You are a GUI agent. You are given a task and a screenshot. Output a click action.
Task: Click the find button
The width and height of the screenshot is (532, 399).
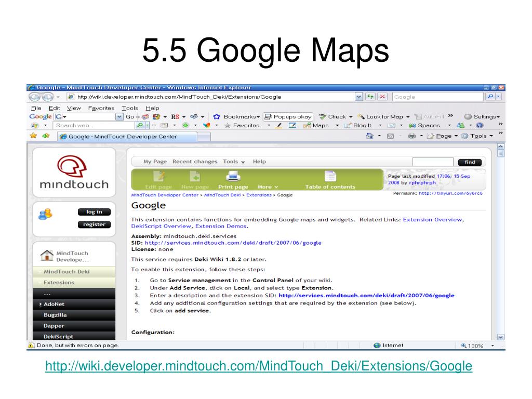click(x=470, y=162)
